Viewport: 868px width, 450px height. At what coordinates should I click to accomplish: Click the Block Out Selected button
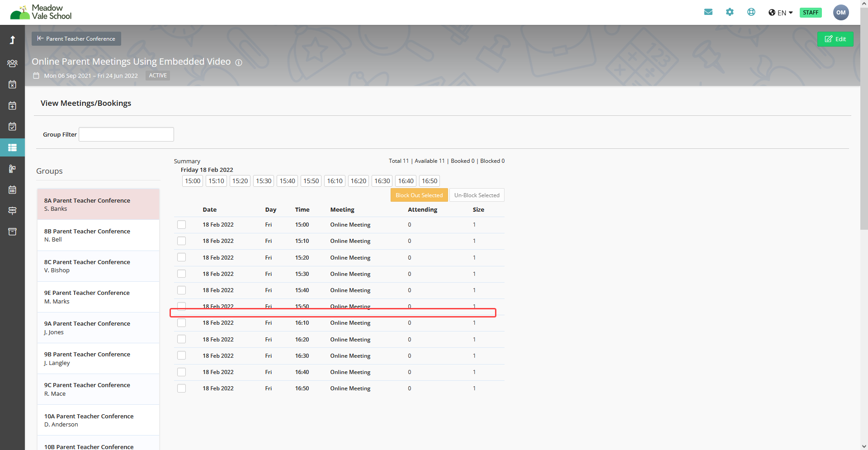click(x=419, y=195)
